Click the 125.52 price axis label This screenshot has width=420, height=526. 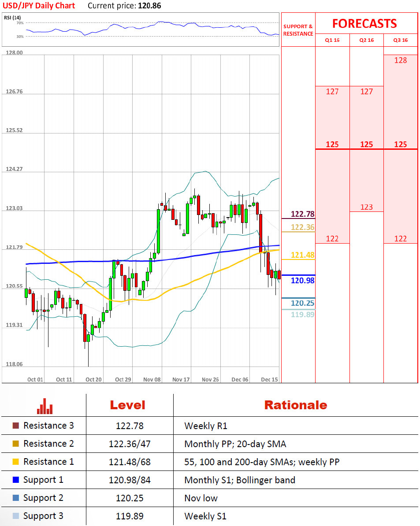pos(14,130)
